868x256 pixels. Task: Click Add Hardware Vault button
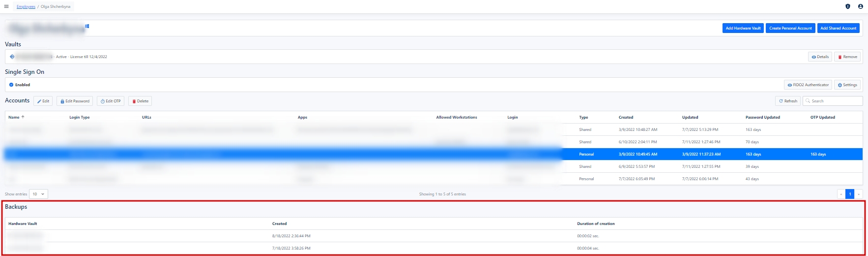tap(743, 28)
